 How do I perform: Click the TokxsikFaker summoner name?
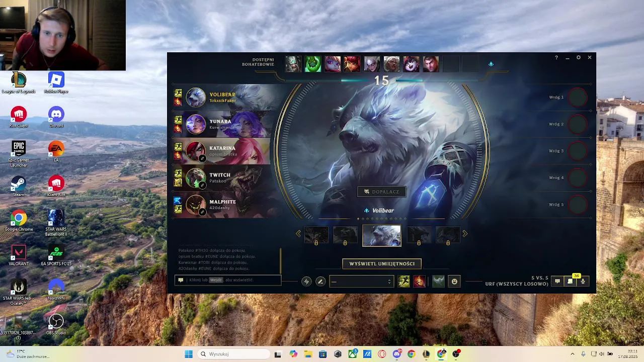222,101
